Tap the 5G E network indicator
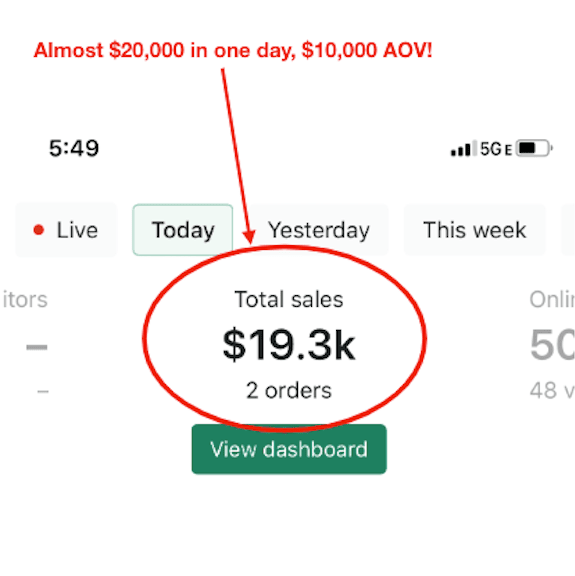 (x=496, y=149)
